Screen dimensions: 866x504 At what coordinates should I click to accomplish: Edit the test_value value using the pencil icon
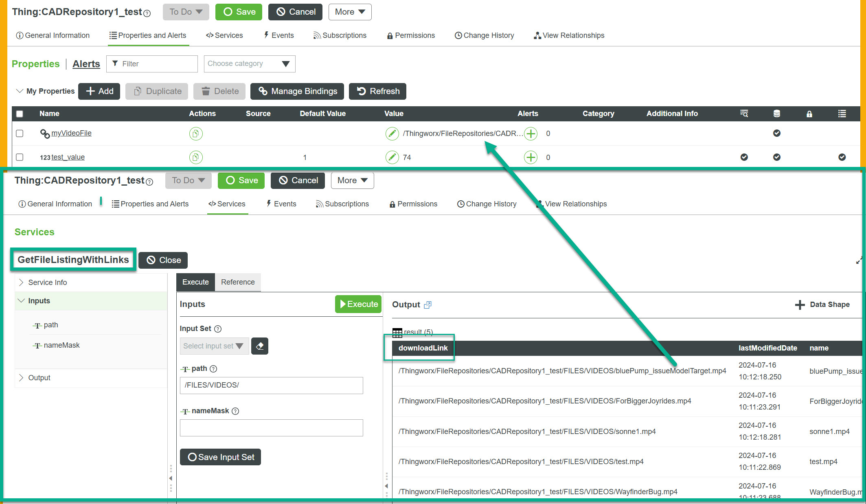tap(392, 157)
